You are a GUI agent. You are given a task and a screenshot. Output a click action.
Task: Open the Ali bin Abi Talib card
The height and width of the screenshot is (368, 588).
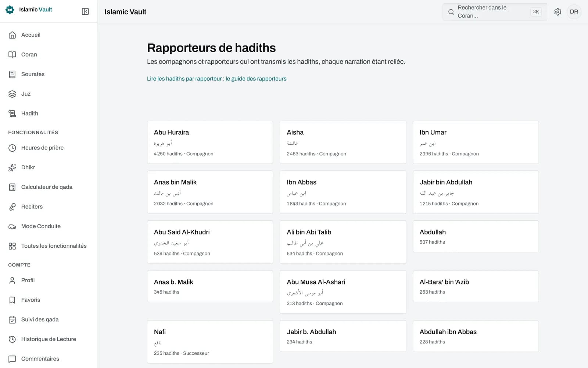tap(343, 242)
